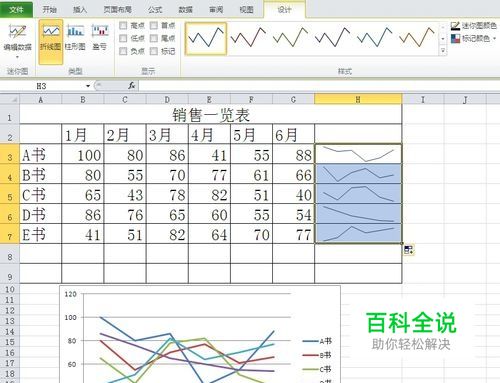This screenshot has width=500, height=383.
Task: Click the E书 sparkline cell H7
Action: 358,234
